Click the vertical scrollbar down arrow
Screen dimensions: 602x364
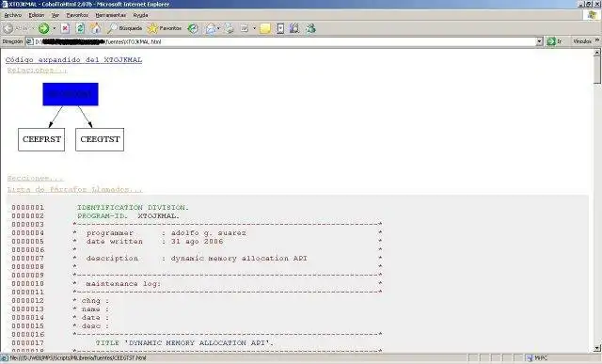pos(597,348)
